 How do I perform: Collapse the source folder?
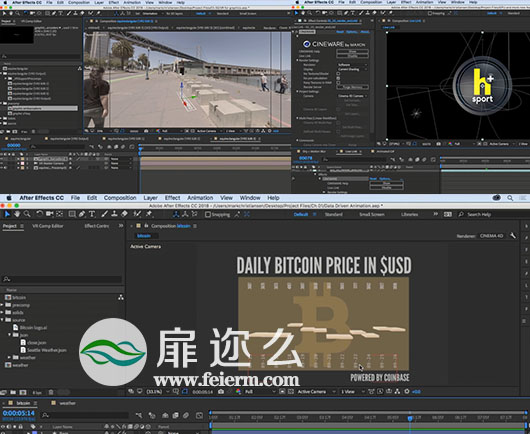tap(3, 320)
